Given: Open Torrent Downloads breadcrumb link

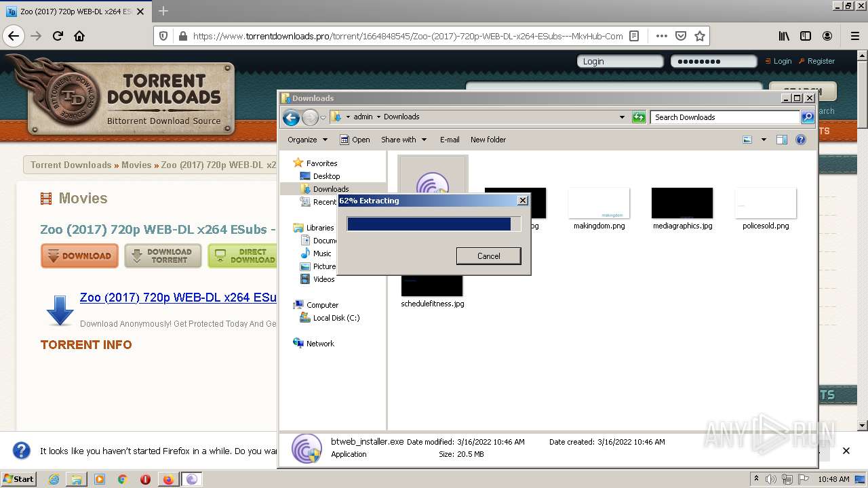Looking at the screenshot, I should click(71, 165).
